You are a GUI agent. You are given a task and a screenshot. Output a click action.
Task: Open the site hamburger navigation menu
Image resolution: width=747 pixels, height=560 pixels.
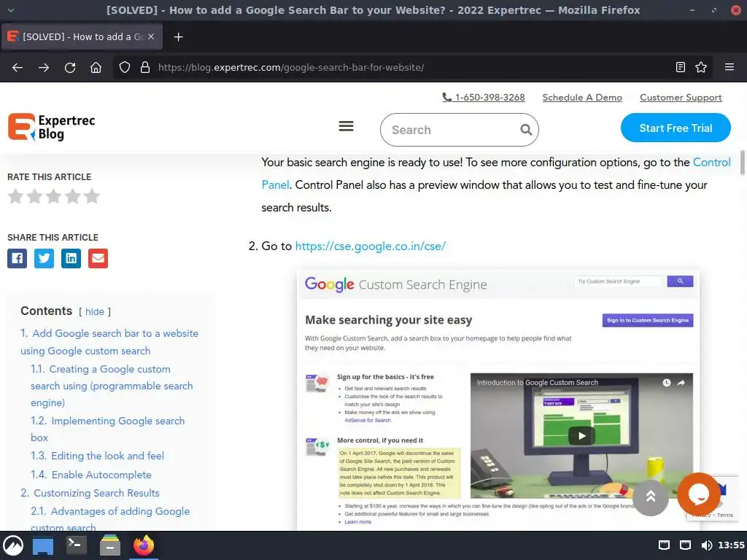tap(346, 126)
